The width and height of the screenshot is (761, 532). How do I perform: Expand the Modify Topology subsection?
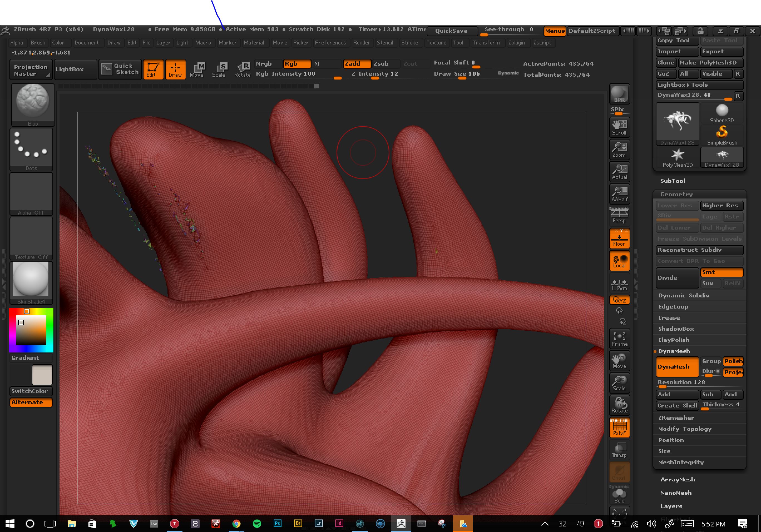685,429
